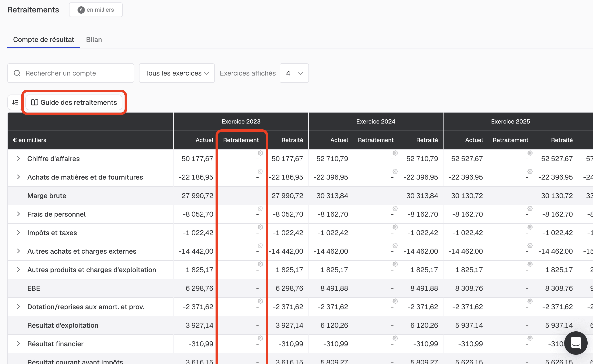The height and width of the screenshot is (364, 593).
Task: Click the Retraitement header under Exercice 2024
Action: 376,140
